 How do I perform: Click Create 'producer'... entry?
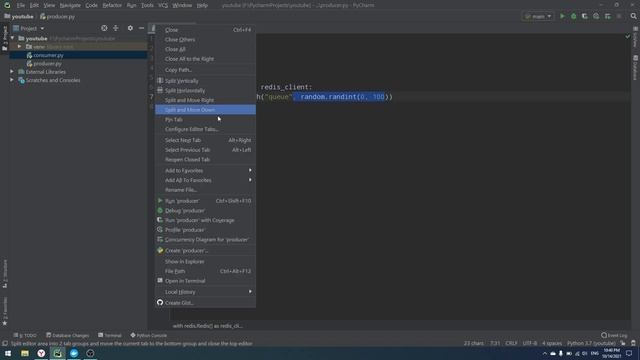[205, 251]
